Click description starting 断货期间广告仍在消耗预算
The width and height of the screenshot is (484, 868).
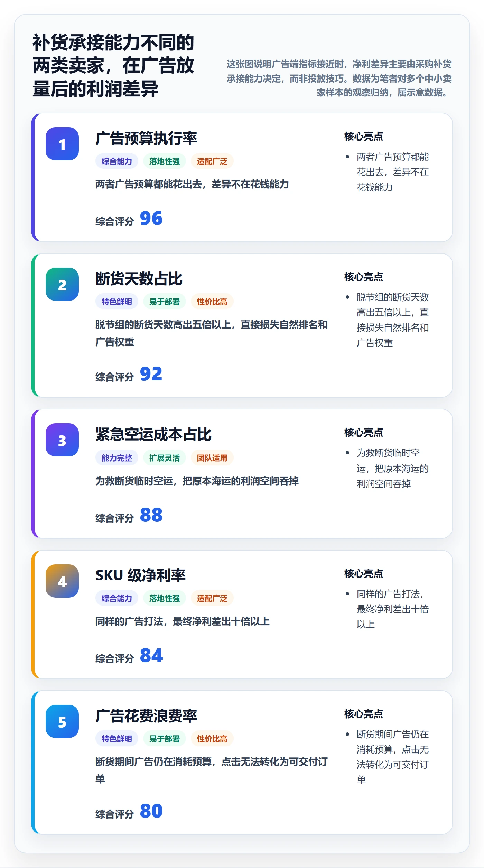[x=212, y=770]
